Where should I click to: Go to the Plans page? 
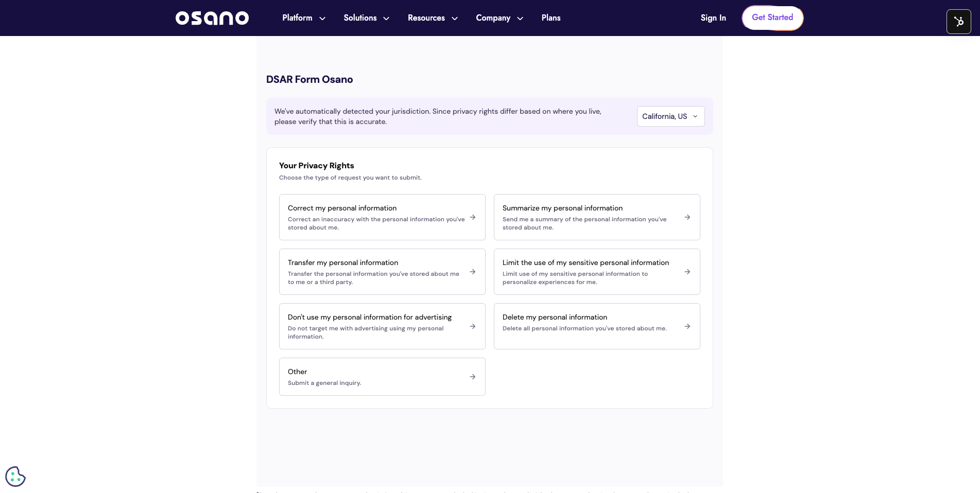coord(551,18)
